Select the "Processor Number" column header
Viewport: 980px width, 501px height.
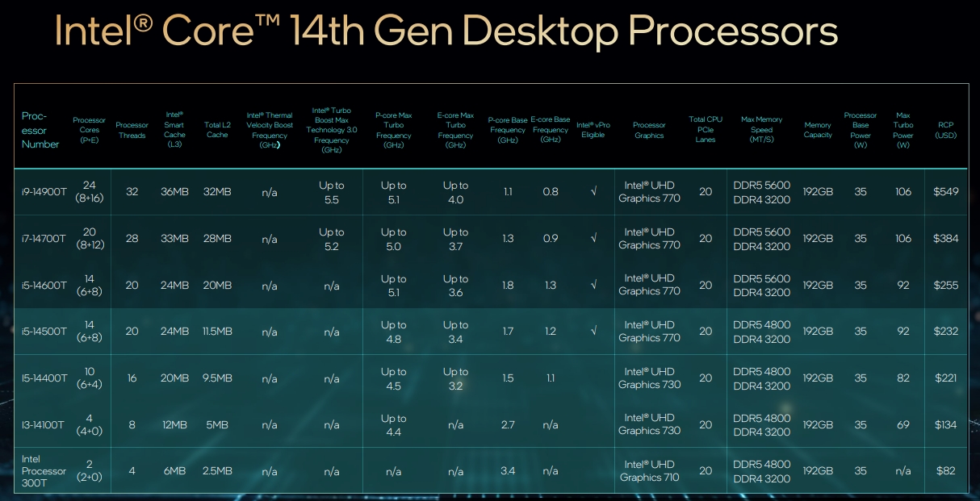pyautogui.click(x=40, y=130)
